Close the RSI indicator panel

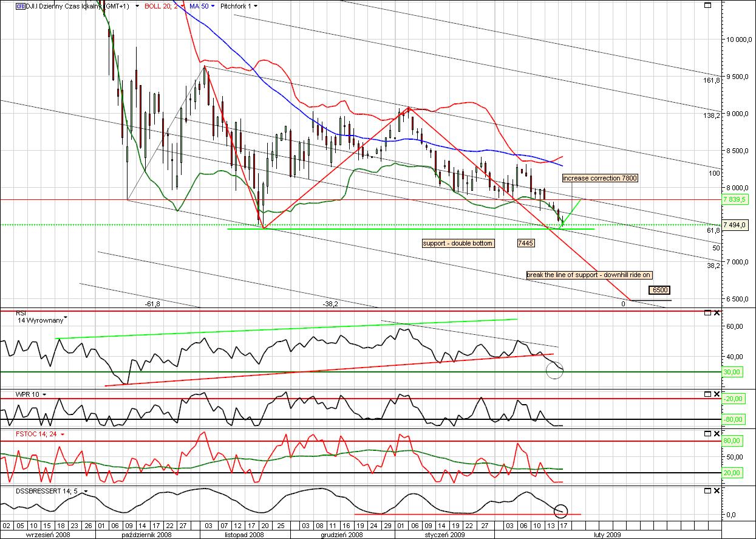click(717, 313)
